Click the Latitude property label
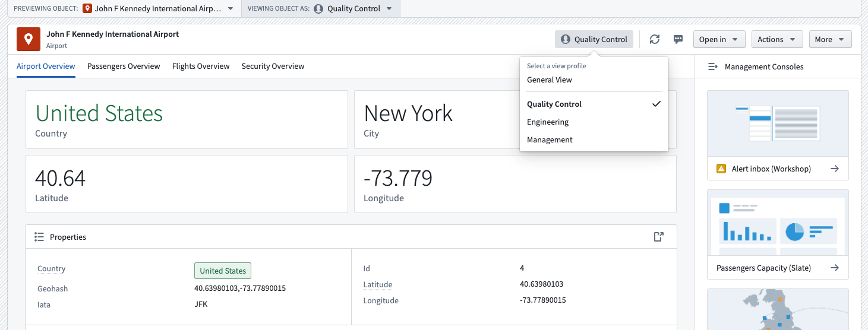This screenshot has width=868, height=330. coord(378,284)
